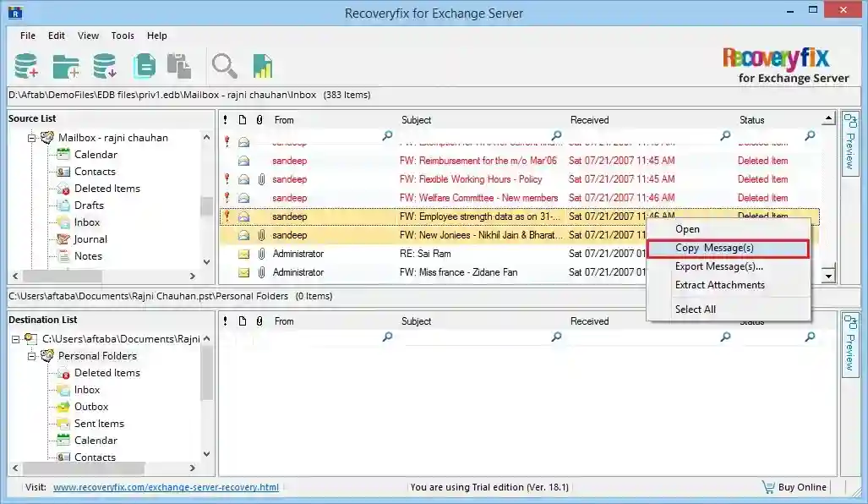Click importance flag on Welfare Committee row
The width and height of the screenshot is (868, 504).
(x=227, y=197)
